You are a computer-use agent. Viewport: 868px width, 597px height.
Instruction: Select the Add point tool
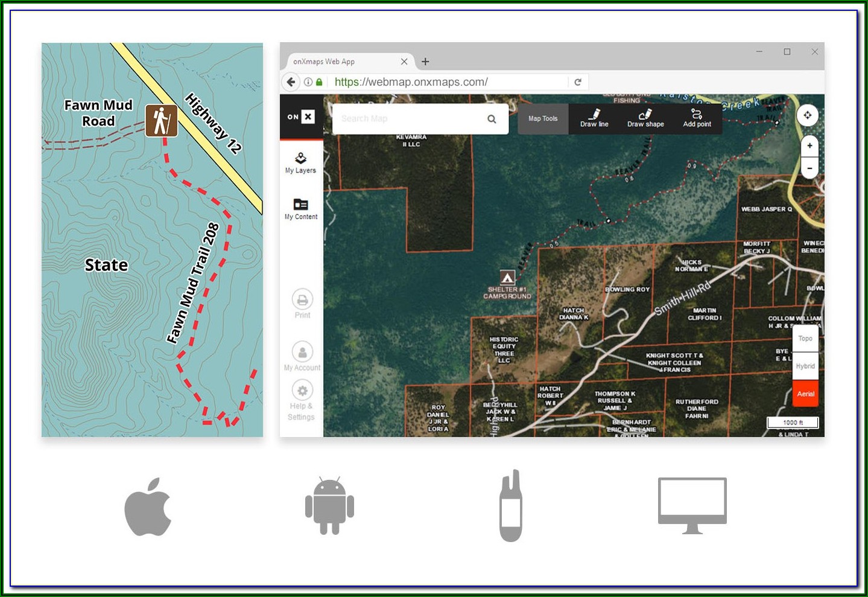(697, 118)
